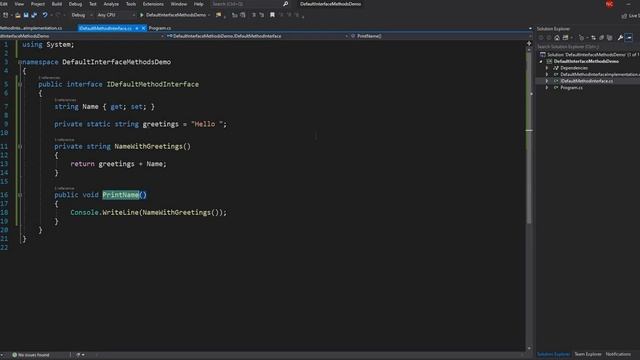Image resolution: width=640 pixels, height=360 pixels.
Task: Click the Open File icon in toolbar
Action: [x=18, y=15]
